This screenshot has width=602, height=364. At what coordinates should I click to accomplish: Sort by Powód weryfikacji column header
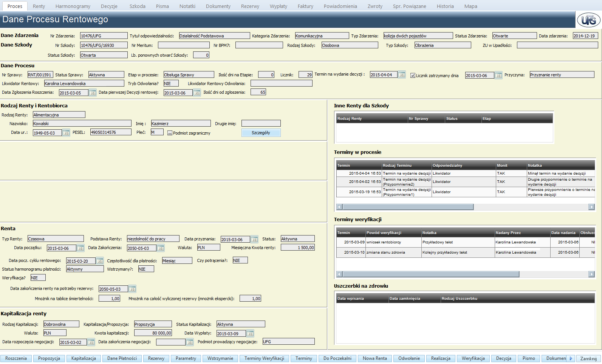(x=393, y=232)
